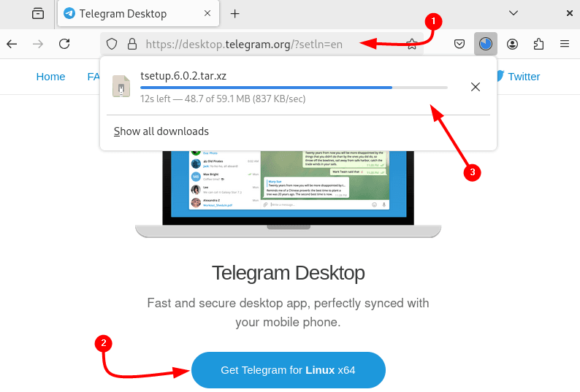
Task: Open the Firefox account icon
Action: pyautogui.click(x=512, y=45)
